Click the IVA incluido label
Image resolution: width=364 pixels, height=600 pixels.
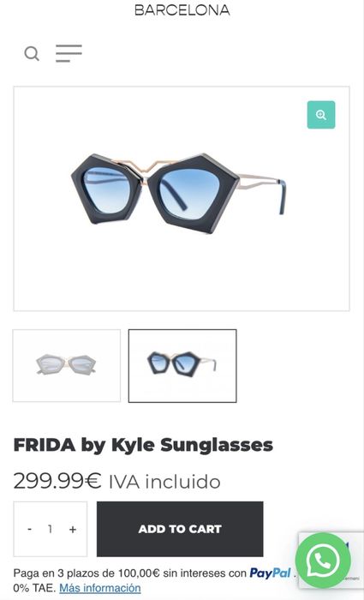point(164,482)
